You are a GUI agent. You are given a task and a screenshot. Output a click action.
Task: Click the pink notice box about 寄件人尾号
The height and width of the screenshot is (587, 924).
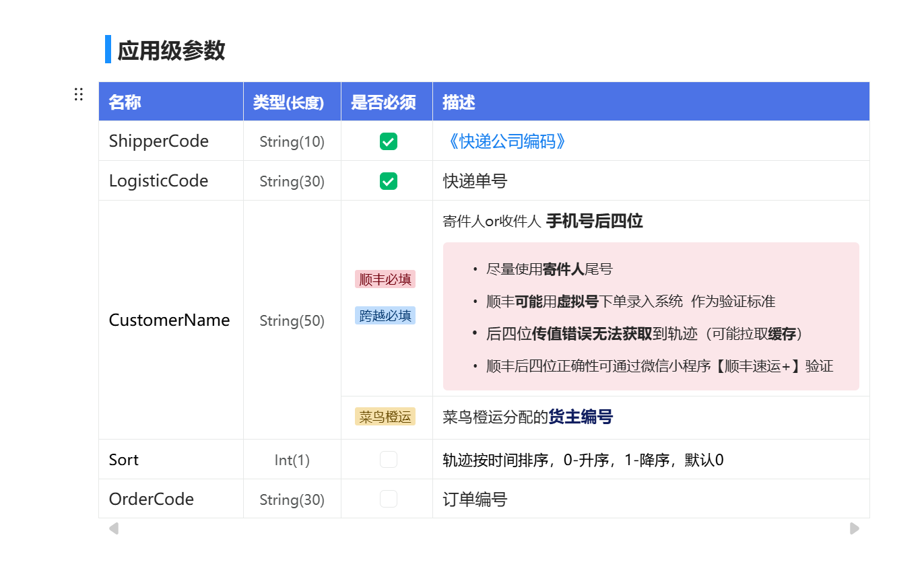click(651, 316)
